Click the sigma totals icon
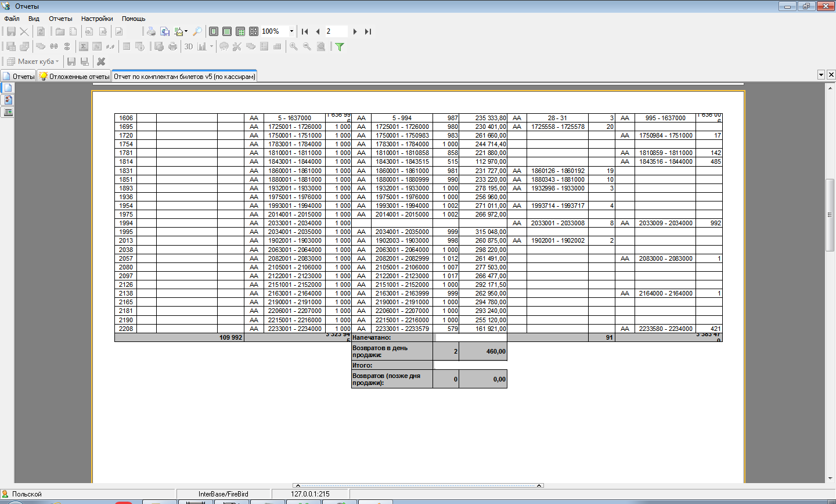 click(84, 46)
